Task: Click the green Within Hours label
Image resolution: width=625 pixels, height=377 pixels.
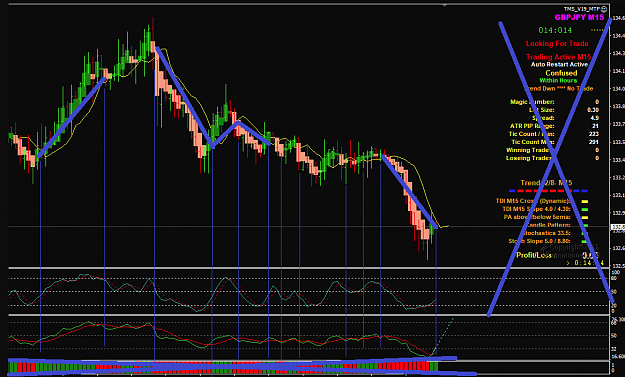Action: pyautogui.click(x=558, y=81)
